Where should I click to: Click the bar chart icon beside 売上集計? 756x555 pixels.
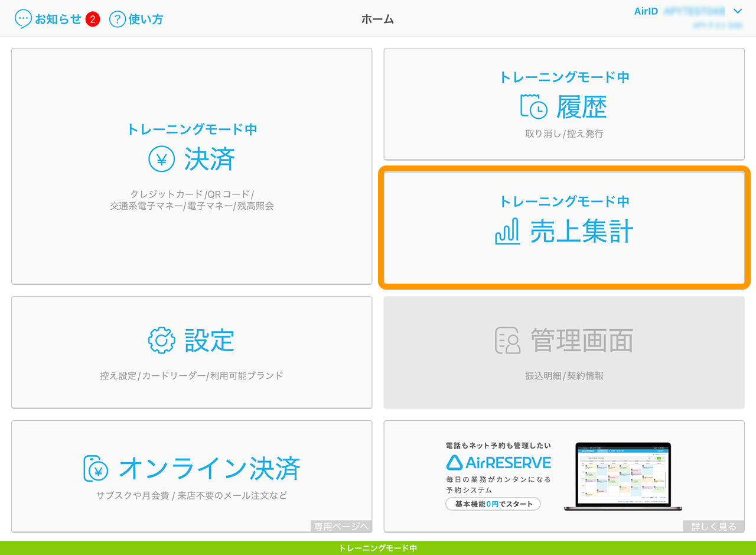point(507,231)
